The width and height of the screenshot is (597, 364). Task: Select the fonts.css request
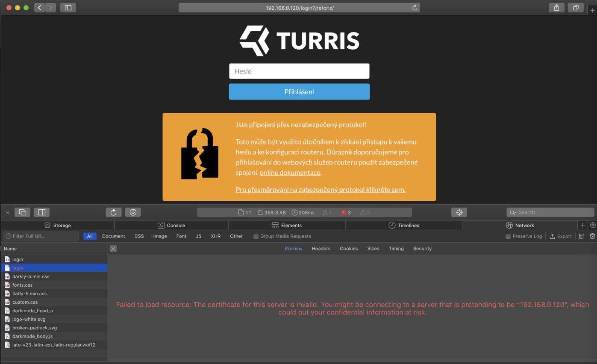54,285
